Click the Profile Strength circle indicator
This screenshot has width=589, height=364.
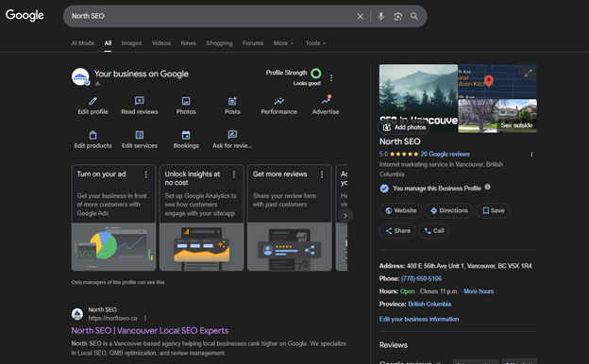[x=316, y=74]
